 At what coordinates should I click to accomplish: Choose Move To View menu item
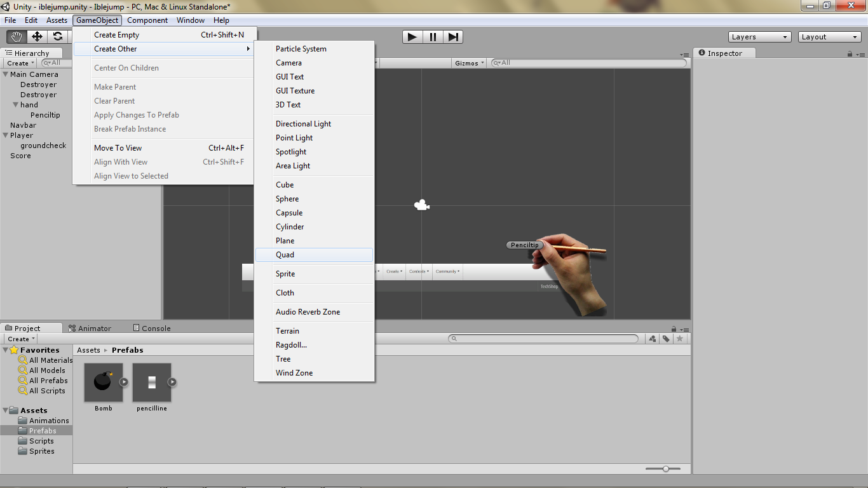tap(164, 148)
